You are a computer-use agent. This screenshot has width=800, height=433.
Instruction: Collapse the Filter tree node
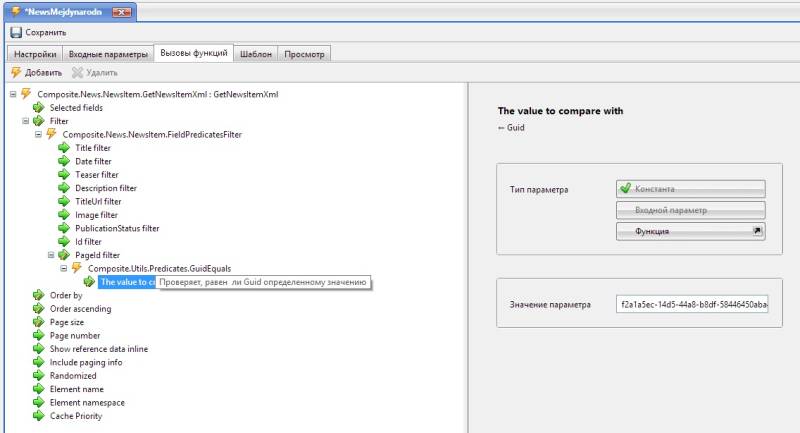(26, 121)
